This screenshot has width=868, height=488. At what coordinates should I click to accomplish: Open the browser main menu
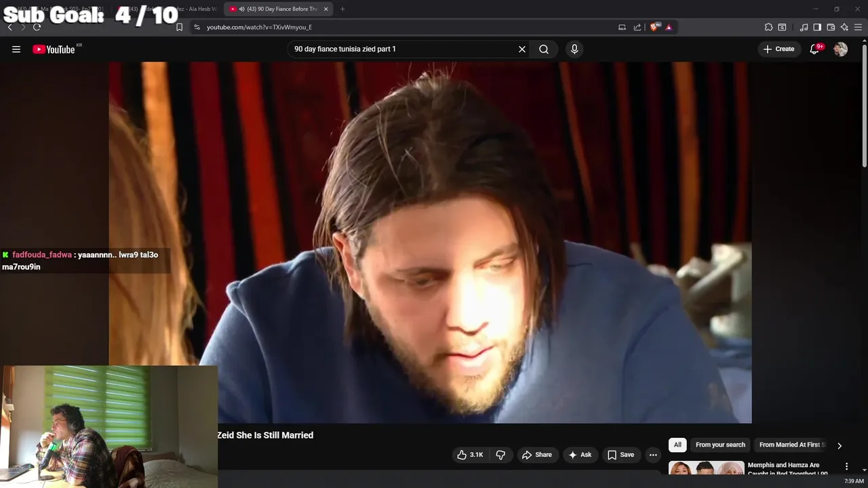pos(858,27)
